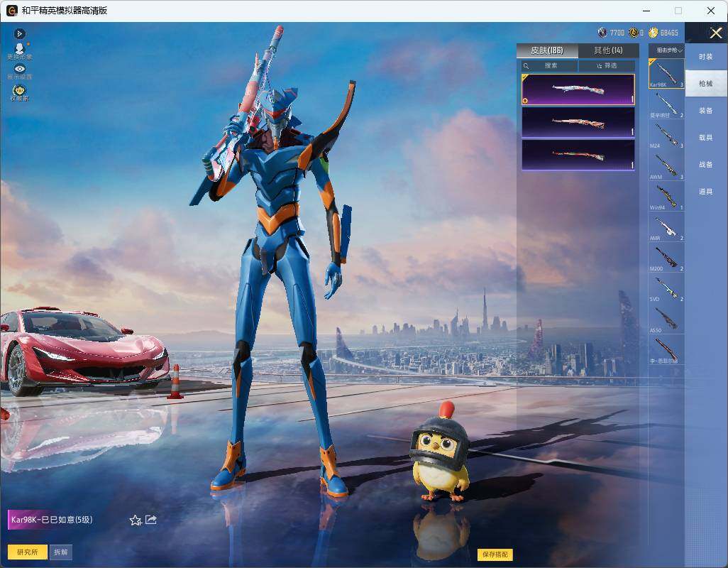
Task: Select the AWM sniper rifle
Action: click(666, 166)
